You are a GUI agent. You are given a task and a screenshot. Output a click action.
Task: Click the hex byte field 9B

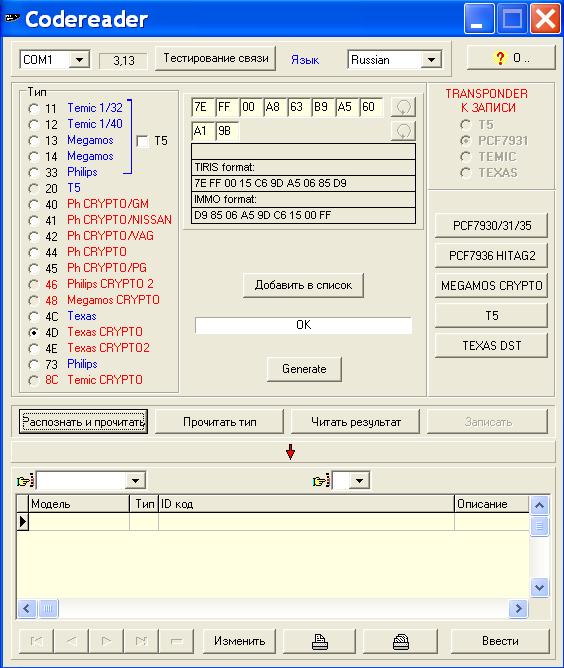(227, 131)
